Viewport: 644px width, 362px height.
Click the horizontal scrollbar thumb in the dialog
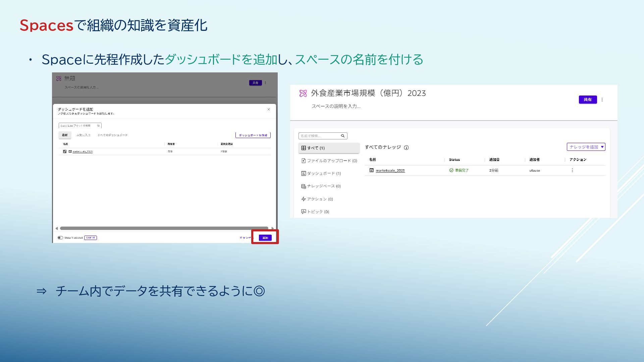tap(164, 228)
